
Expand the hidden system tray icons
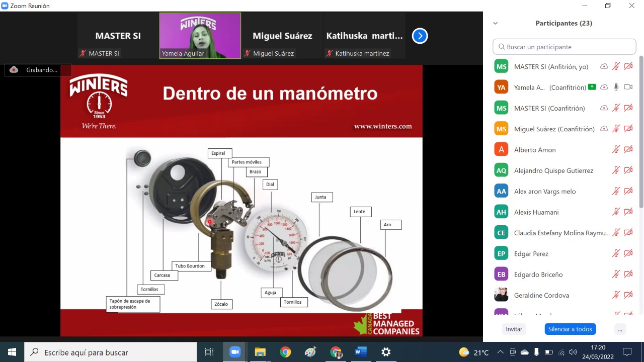click(500, 352)
